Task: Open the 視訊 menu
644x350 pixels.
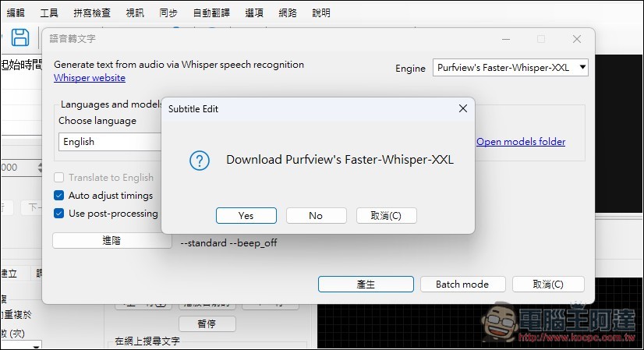Action: 135,13
